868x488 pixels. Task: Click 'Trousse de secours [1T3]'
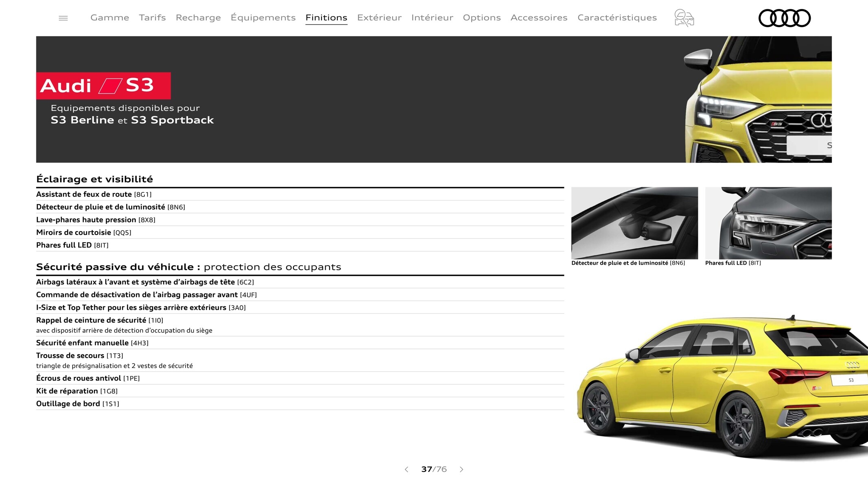(x=80, y=355)
